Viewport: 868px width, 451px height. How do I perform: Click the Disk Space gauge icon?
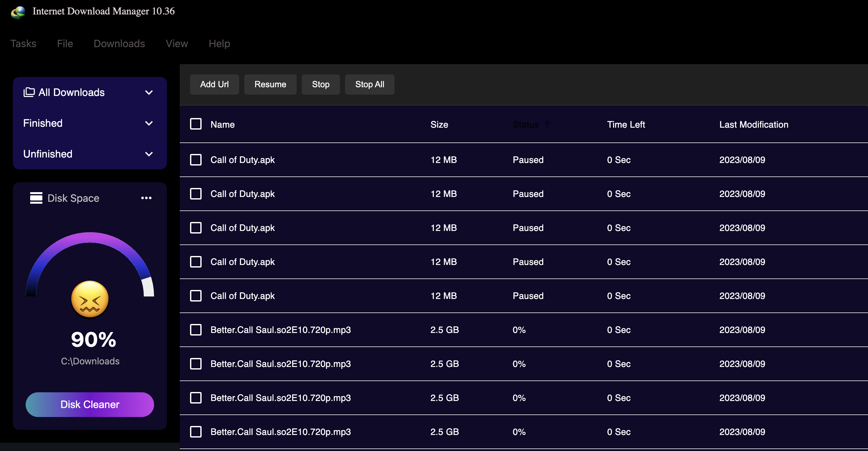(36, 198)
